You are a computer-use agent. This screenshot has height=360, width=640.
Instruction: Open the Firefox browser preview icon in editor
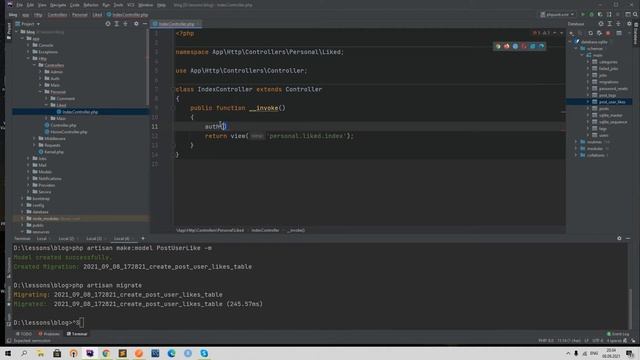[x=507, y=46]
